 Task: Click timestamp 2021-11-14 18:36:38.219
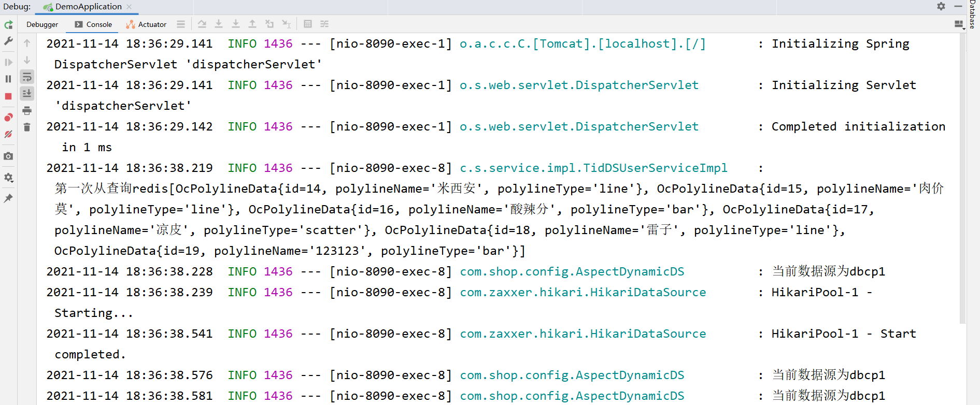[x=130, y=168]
